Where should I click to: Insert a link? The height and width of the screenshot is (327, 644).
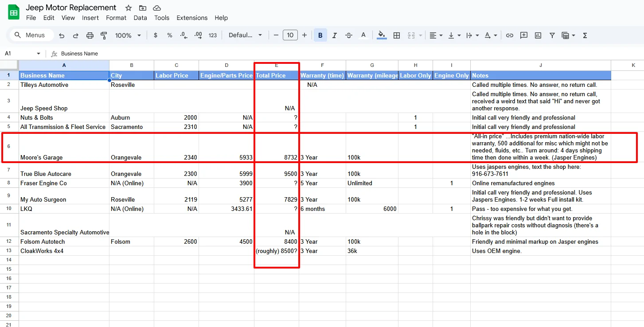(x=510, y=35)
